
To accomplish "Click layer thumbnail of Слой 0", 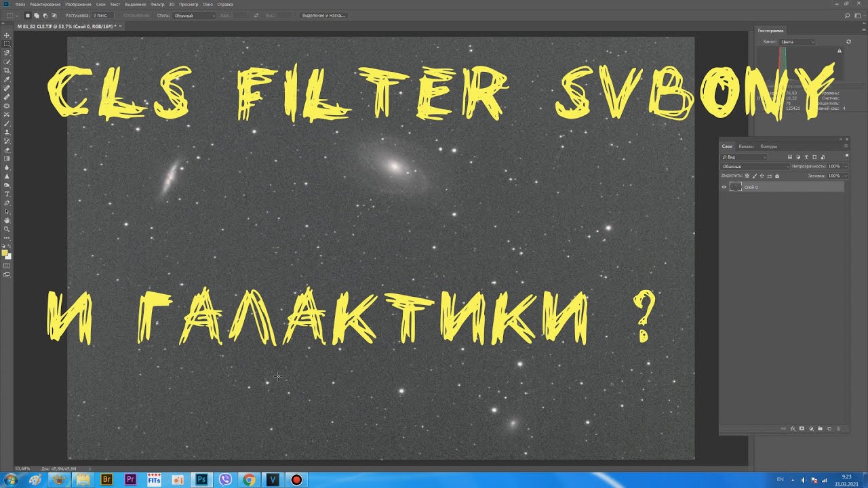I will point(736,186).
